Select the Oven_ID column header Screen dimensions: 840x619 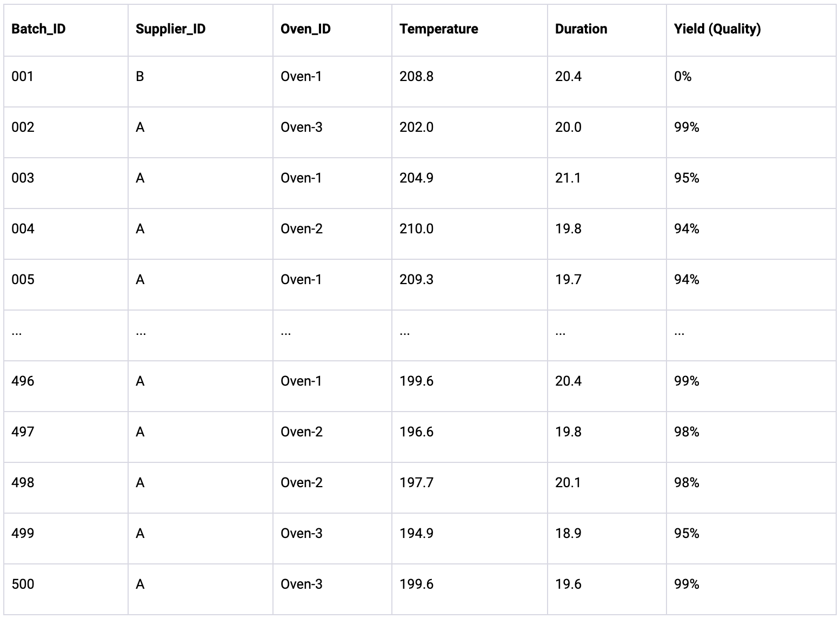[x=305, y=29]
